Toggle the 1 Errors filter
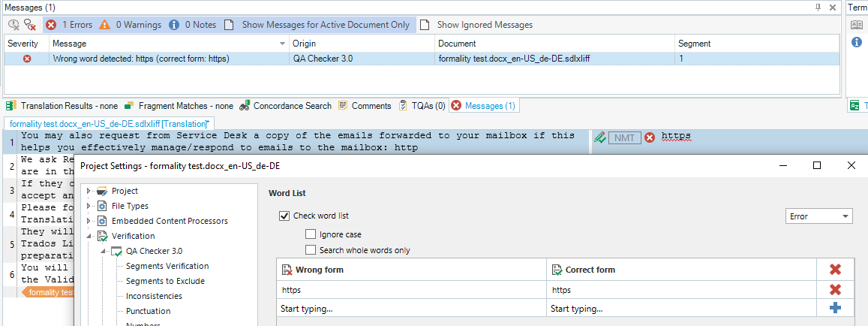Viewport: 868px width, 326px height. pyautogui.click(x=68, y=24)
